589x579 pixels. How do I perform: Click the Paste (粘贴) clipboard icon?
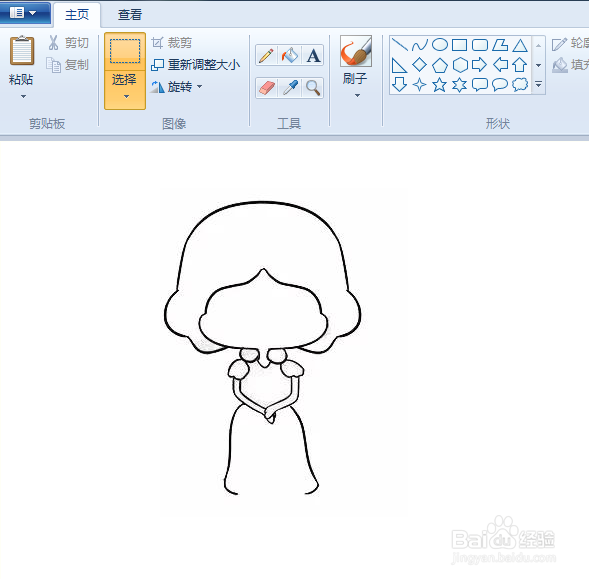click(x=22, y=51)
